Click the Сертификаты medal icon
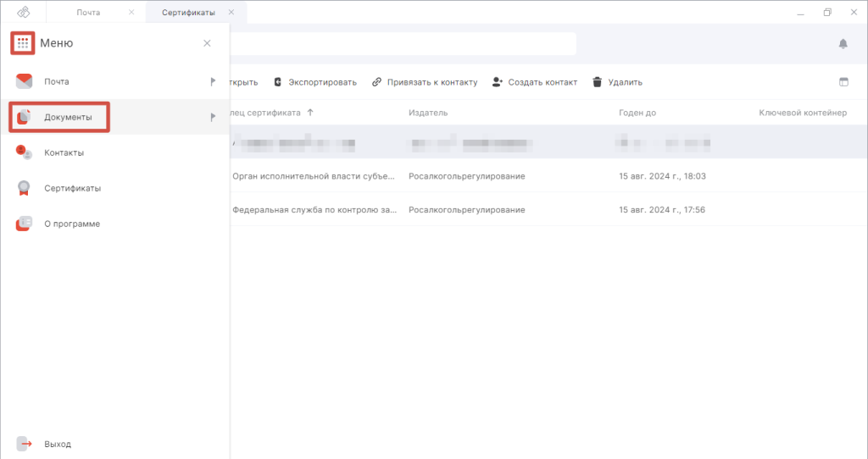 [x=24, y=188]
